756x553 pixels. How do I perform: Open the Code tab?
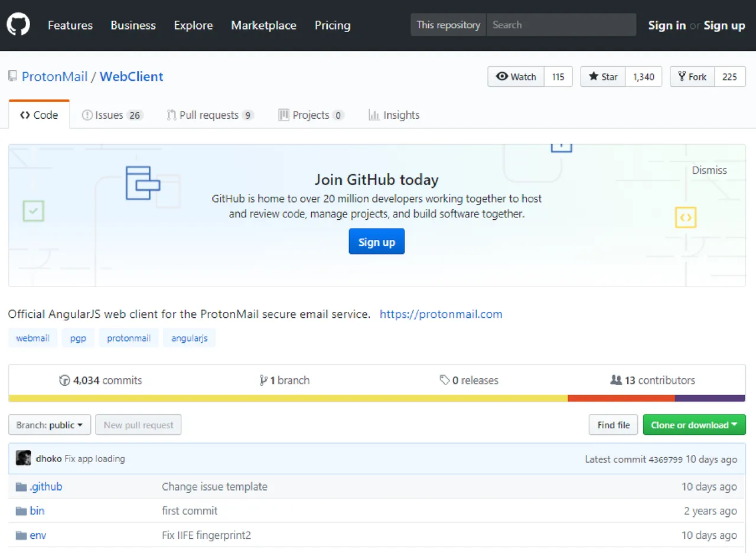(39, 115)
